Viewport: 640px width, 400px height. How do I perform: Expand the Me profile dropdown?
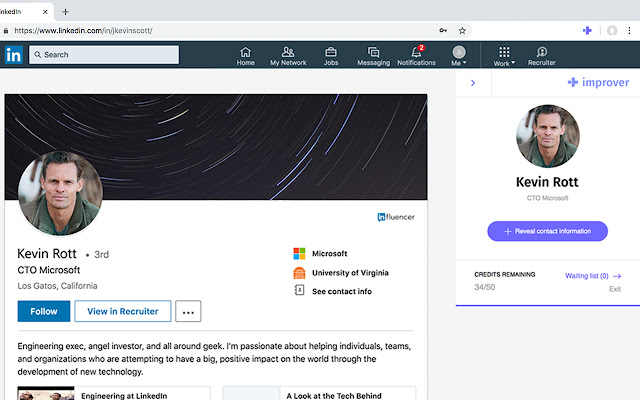[x=459, y=56]
